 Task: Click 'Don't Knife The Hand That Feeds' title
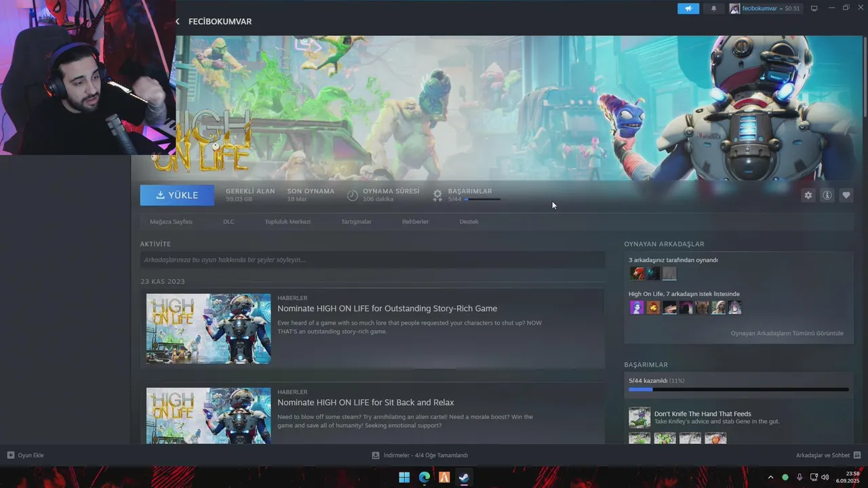pyautogui.click(x=703, y=413)
